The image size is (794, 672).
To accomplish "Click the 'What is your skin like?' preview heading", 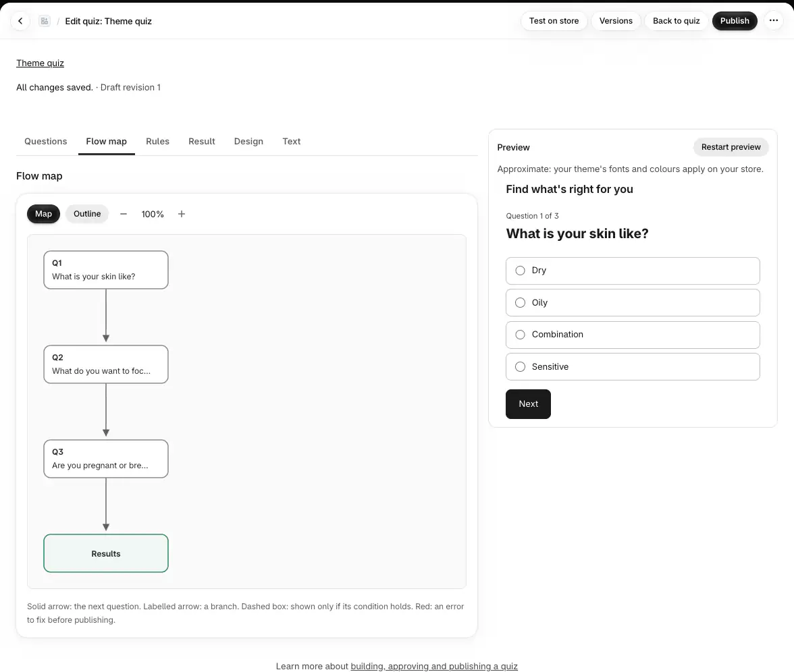I will click(577, 233).
